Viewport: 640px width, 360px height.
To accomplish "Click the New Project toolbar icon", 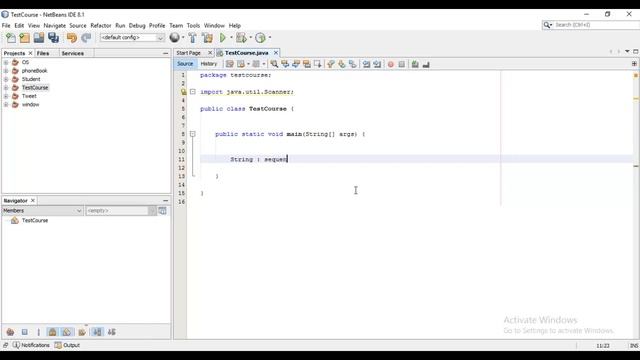I will pos(24,38).
